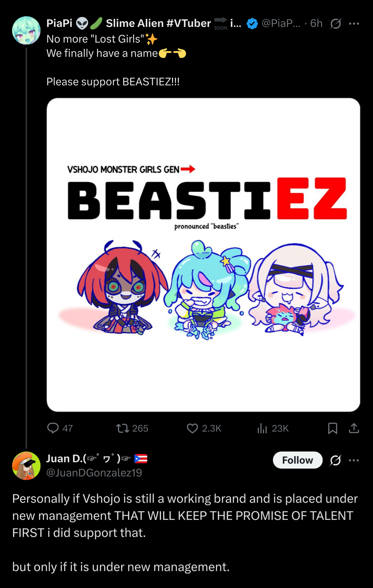This screenshot has height=588, width=373.
Task: Follow Juan D.'s account
Action: [x=297, y=460]
